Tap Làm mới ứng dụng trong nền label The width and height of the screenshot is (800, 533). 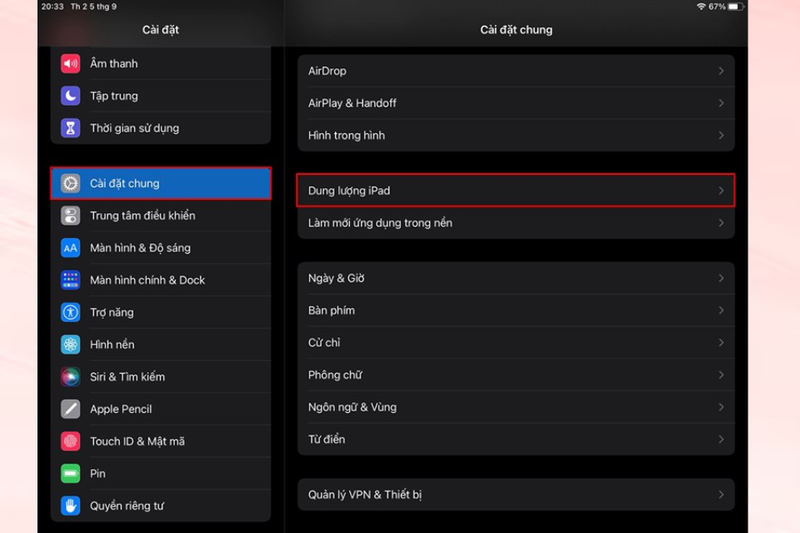(380, 223)
